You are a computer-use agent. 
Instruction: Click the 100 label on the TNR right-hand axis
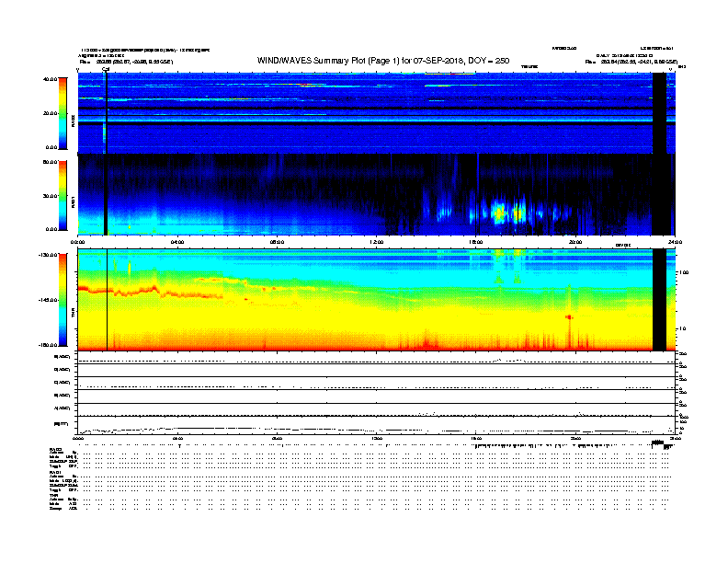[684, 272]
